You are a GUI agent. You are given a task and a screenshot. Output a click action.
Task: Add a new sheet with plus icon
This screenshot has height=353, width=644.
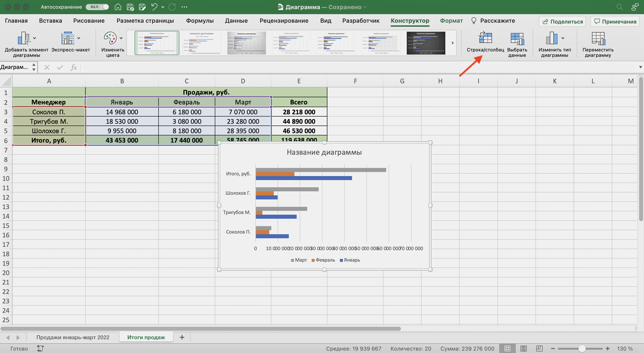click(x=182, y=337)
